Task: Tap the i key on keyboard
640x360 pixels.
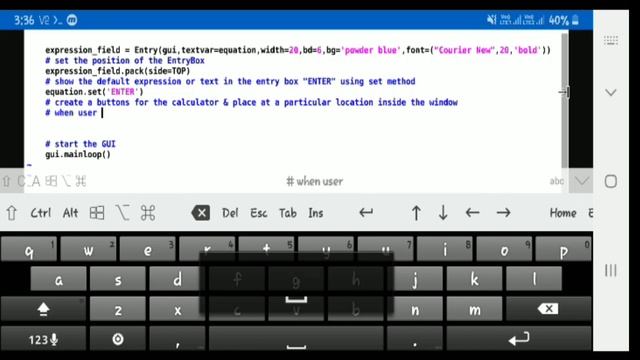Action: [x=444, y=249]
